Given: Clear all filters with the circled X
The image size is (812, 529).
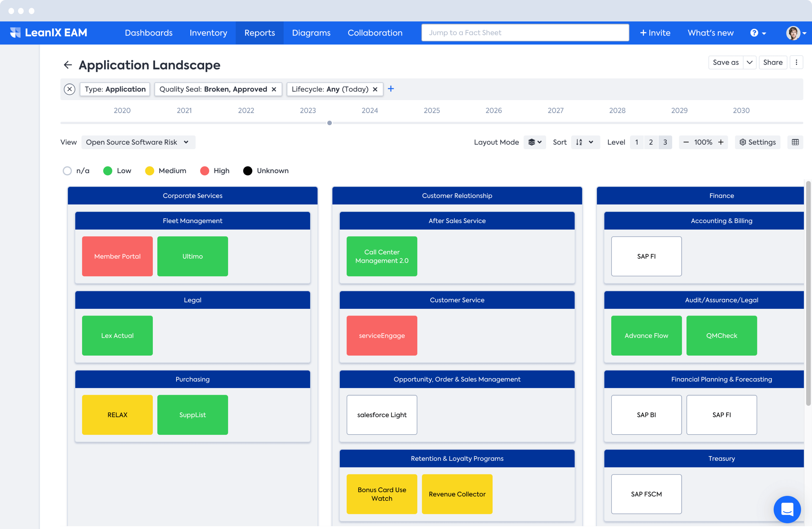Looking at the screenshot, I should 70,89.
